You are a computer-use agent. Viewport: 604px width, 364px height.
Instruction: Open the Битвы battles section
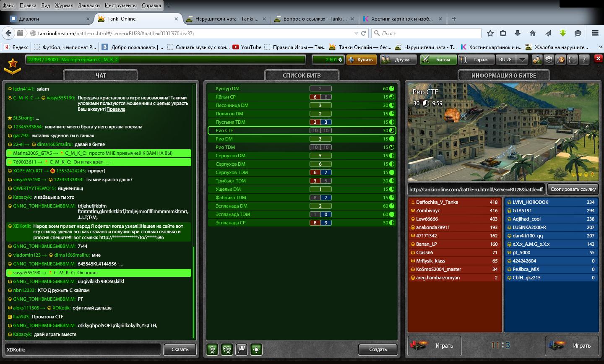[438, 60]
